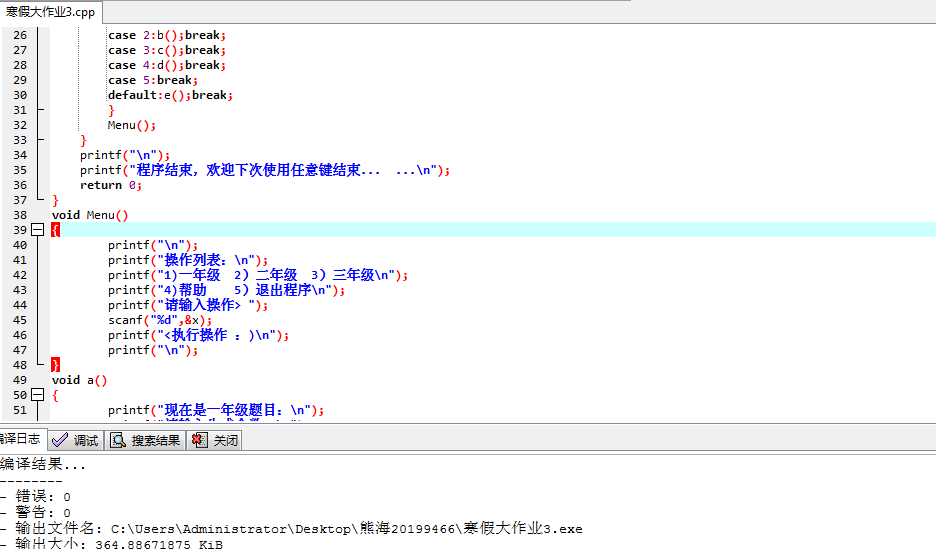Click the 警告: 0 log entry
Image resolution: width=936 pixels, height=549 pixels.
point(36,512)
